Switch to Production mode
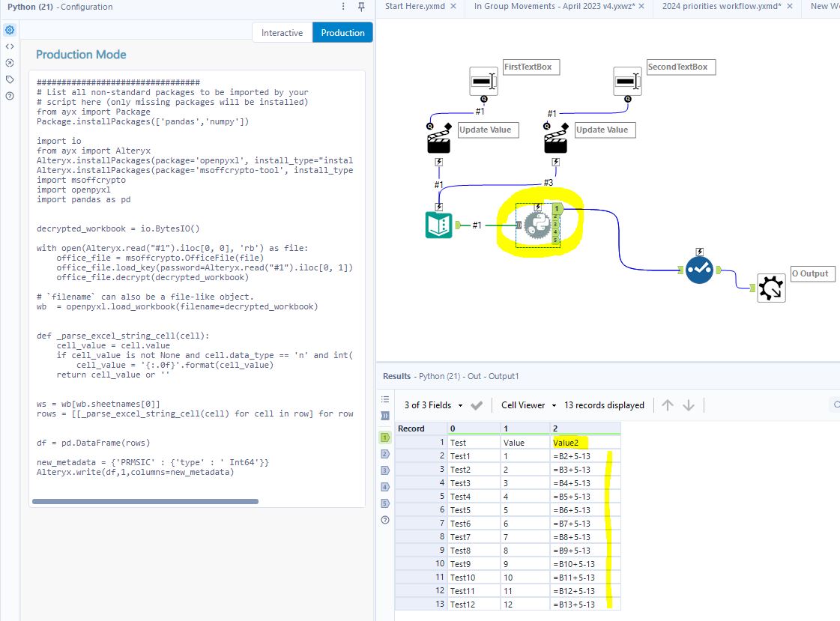This screenshot has width=840, height=621. 342,33
